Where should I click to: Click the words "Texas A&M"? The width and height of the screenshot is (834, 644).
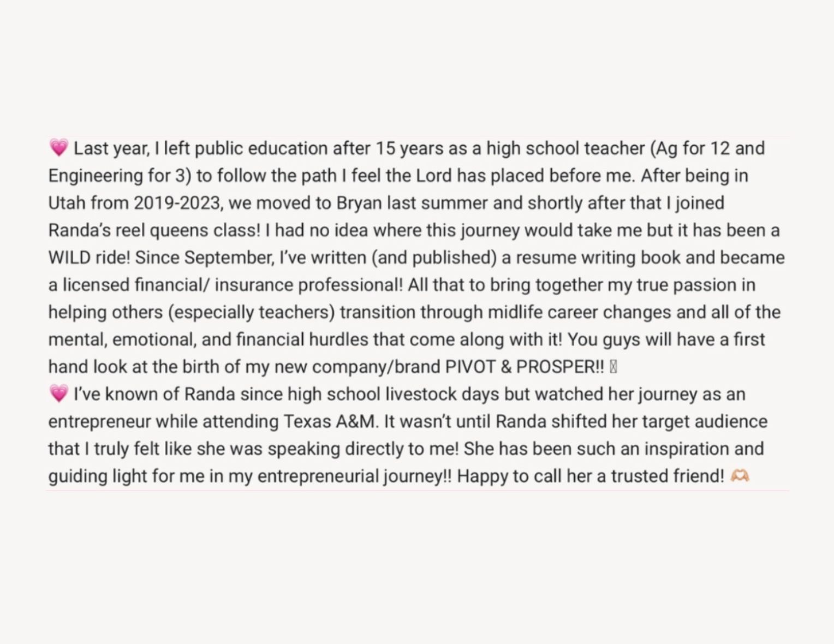[x=330, y=421]
